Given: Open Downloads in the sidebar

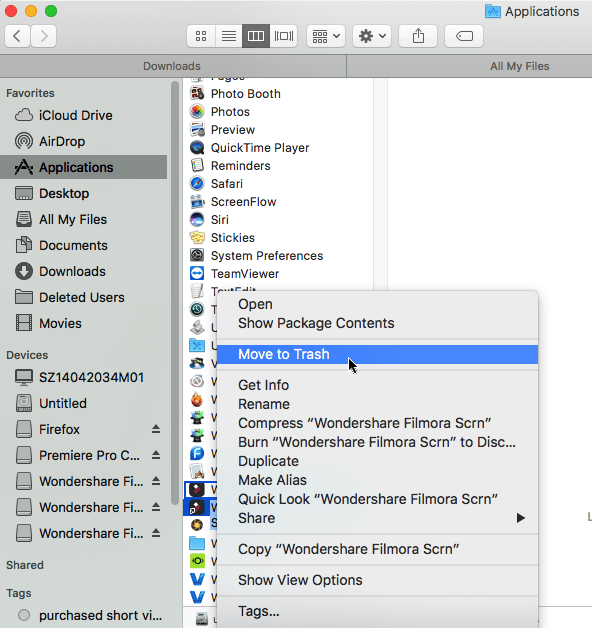Looking at the screenshot, I should (83, 272).
